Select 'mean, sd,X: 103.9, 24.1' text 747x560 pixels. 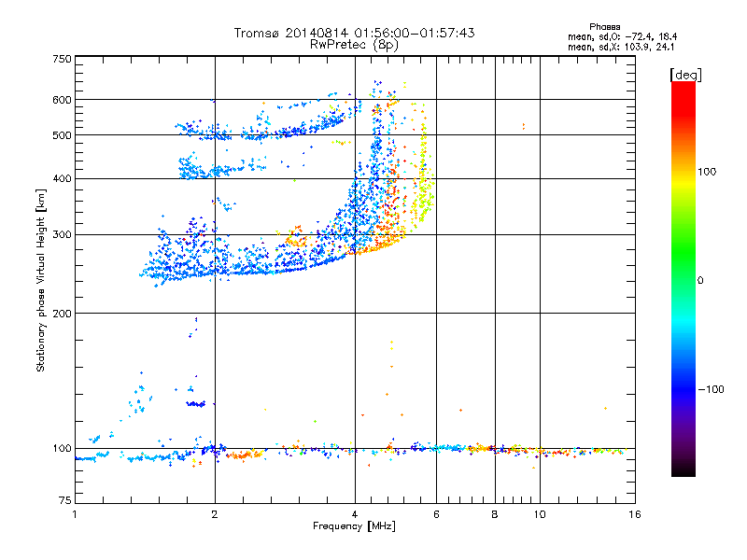point(621,48)
